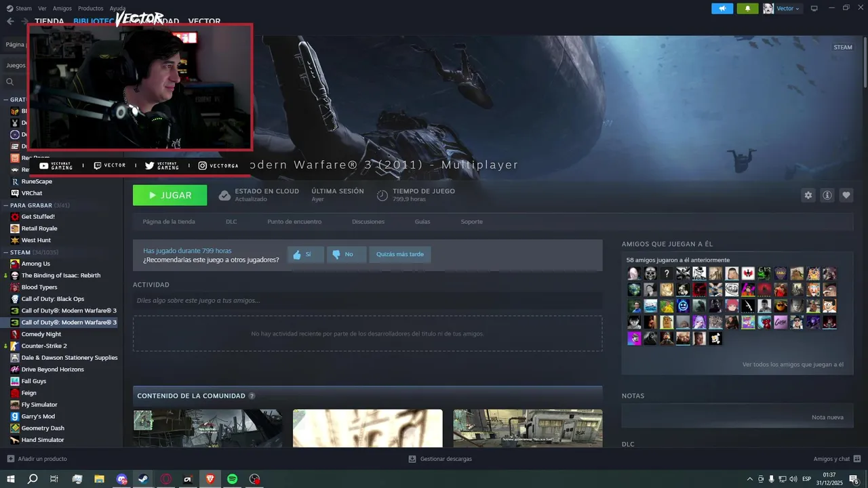This screenshot has height=488, width=868.
Task: Open the Steam menu
Action: [24, 8]
